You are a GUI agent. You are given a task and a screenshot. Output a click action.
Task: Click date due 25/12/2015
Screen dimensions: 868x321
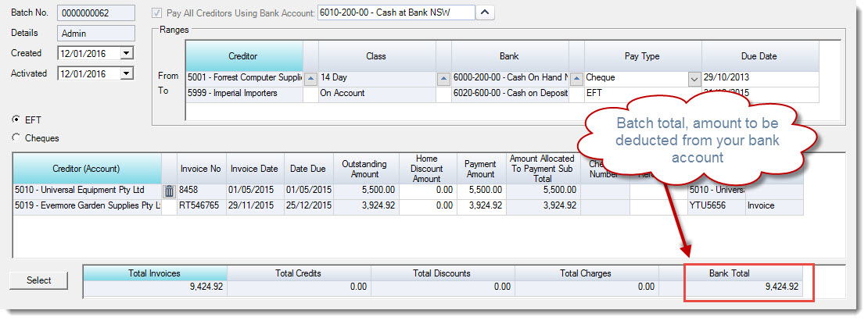click(308, 206)
